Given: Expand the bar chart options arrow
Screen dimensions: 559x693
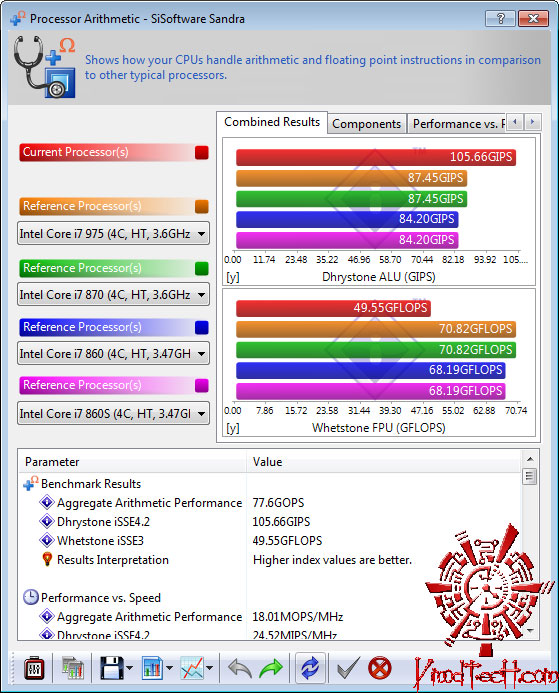Looking at the screenshot, I should tap(170, 668).
